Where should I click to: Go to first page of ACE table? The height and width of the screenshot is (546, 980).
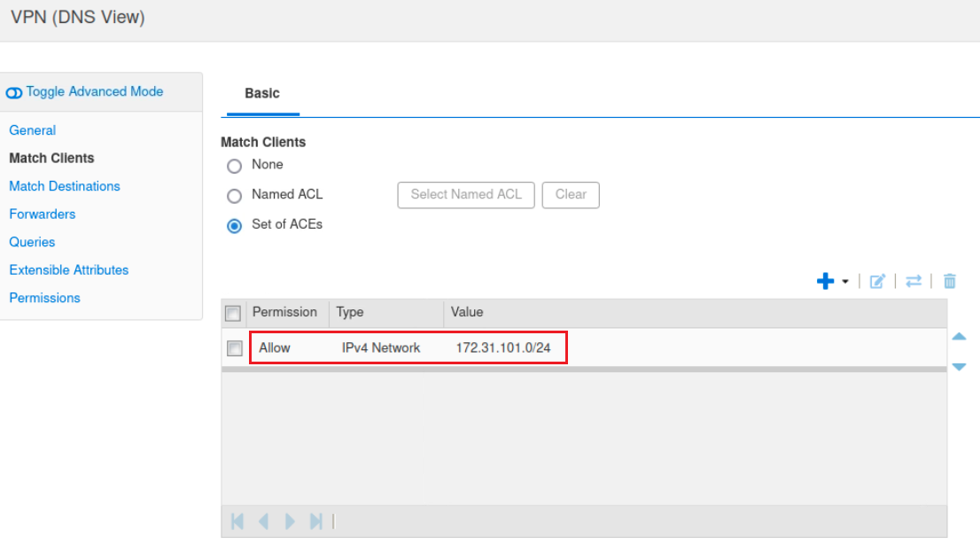237,521
